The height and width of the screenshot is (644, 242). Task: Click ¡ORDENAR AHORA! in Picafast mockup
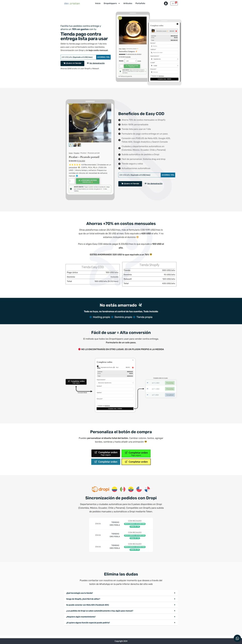pyautogui.click(x=88, y=181)
